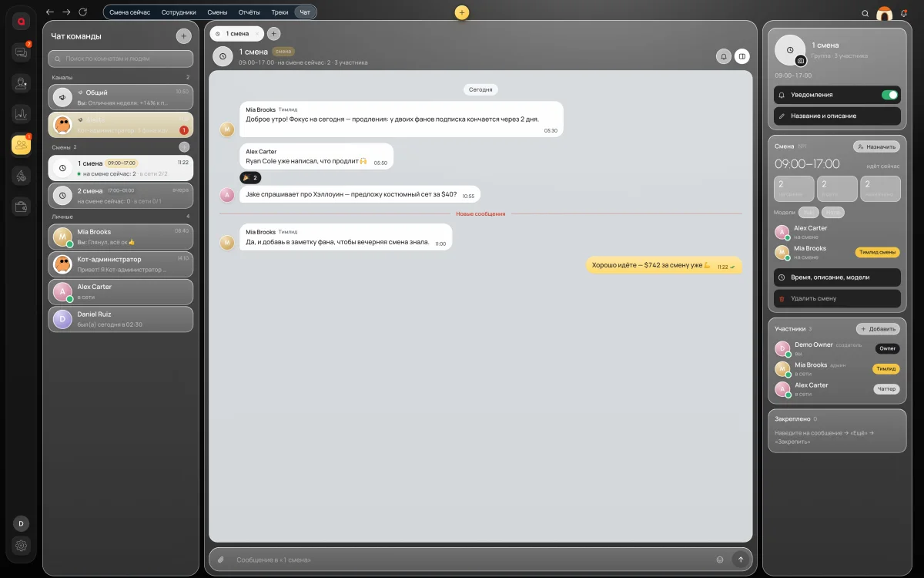Click the red app logo icon in sidebar
The width and height of the screenshot is (924, 578).
tap(22, 22)
